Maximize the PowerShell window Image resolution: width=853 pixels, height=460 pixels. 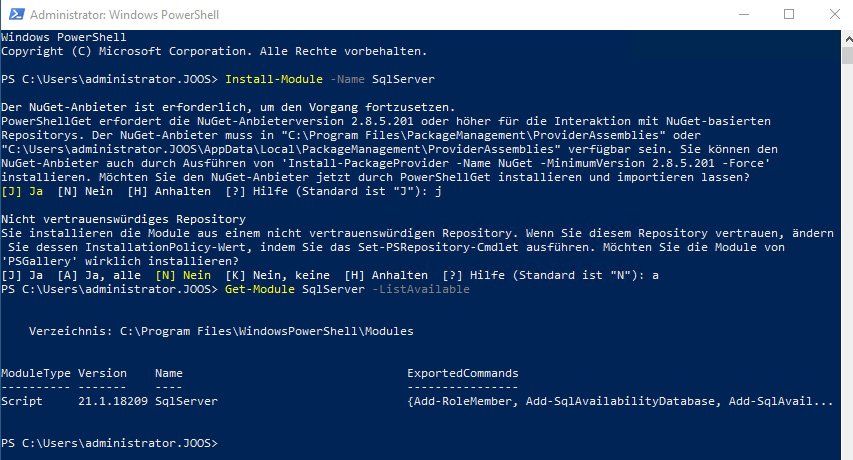coord(788,15)
